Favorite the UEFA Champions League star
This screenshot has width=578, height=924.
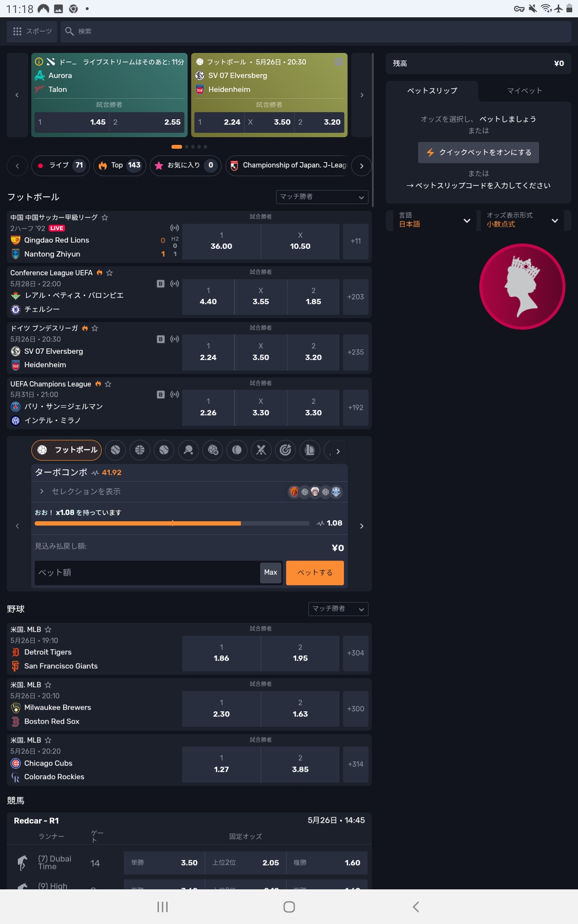(x=108, y=384)
